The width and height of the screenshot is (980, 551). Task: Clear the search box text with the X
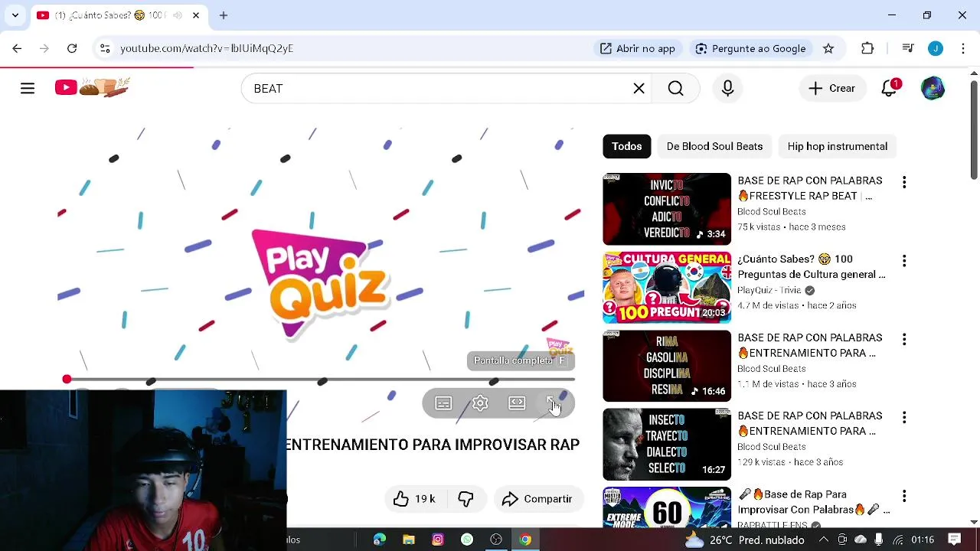click(639, 89)
